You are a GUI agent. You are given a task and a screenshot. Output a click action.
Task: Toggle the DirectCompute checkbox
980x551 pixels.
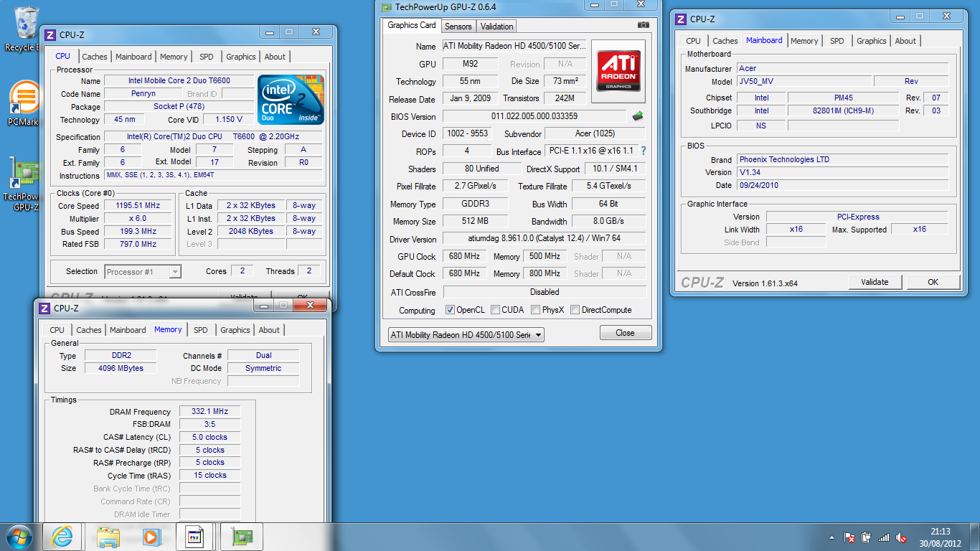tap(575, 310)
